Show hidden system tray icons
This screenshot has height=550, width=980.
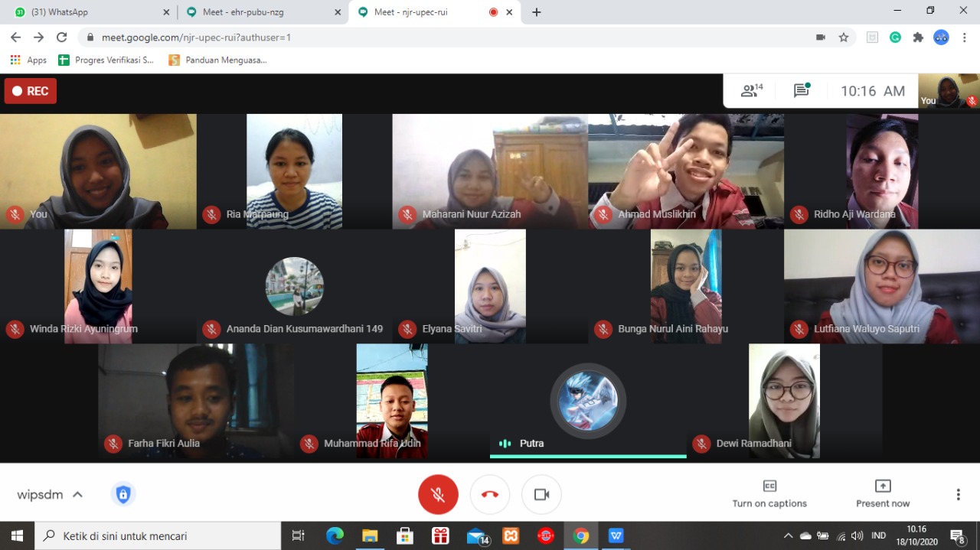[788, 535]
